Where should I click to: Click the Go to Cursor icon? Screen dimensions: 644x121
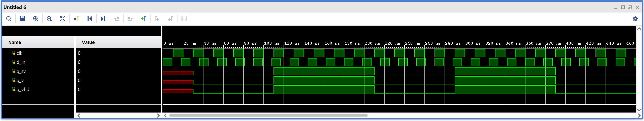(76, 19)
